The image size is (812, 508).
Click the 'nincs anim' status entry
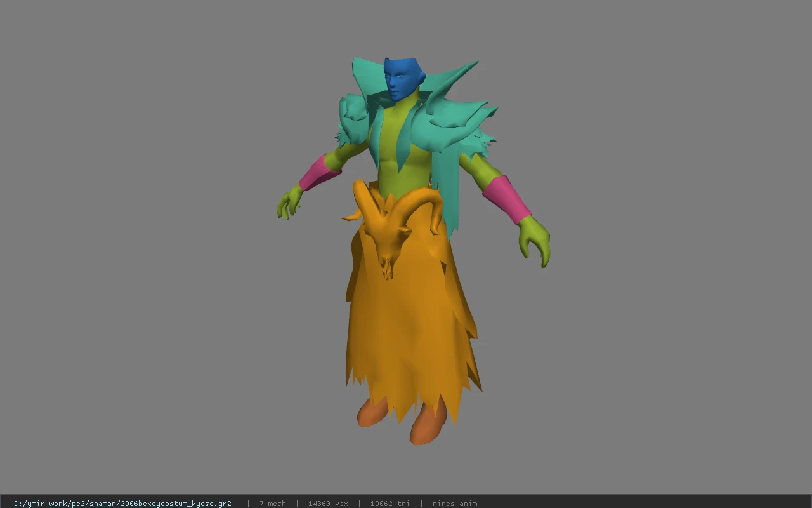pyautogui.click(x=455, y=504)
